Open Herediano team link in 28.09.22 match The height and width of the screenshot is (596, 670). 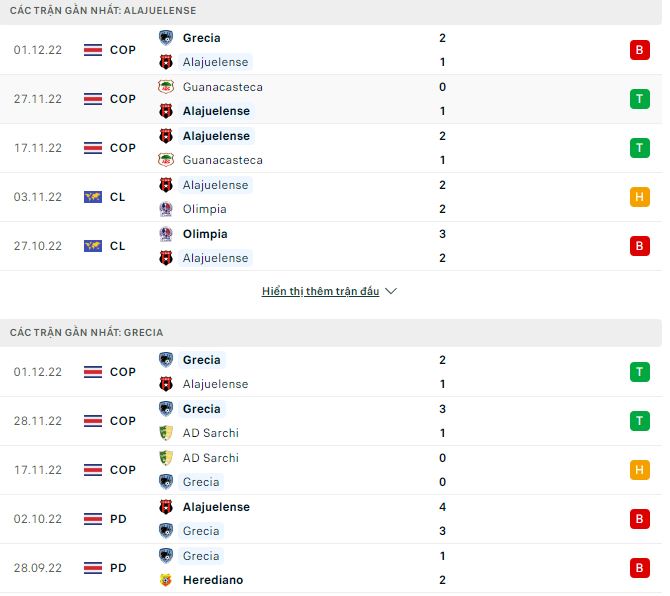[213, 580]
